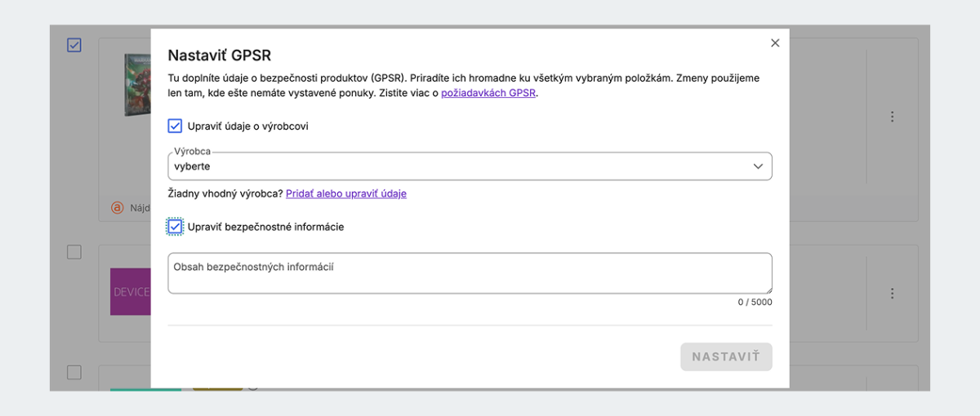Screen dimensions: 980x416
Task: Follow Pridať alebo upraviť údaje link
Action: point(346,194)
